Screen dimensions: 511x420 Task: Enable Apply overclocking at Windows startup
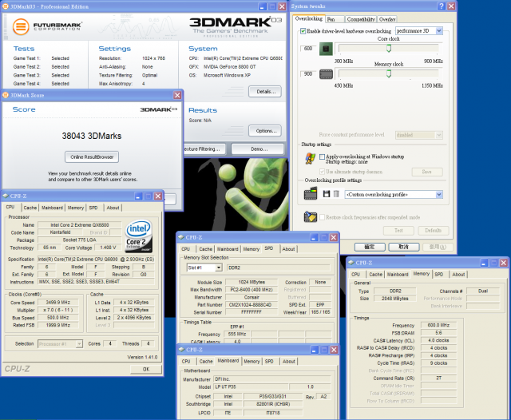[x=322, y=157]
